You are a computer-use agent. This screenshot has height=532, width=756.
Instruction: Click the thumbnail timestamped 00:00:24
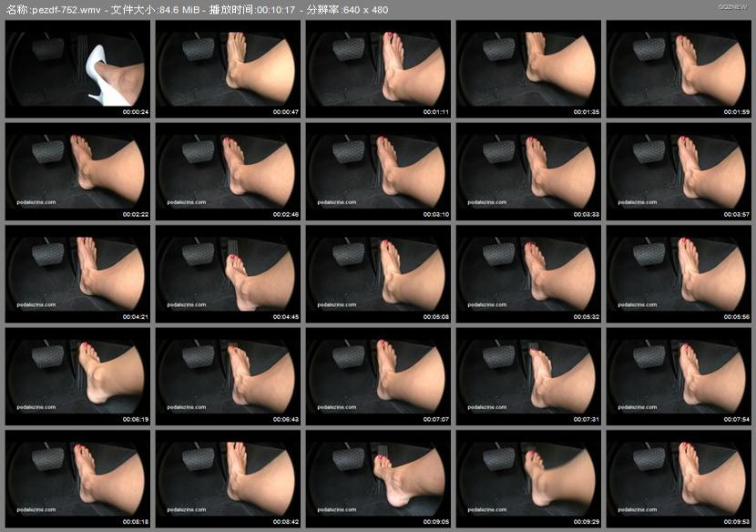pyautogui.click(x=77, y=68)
